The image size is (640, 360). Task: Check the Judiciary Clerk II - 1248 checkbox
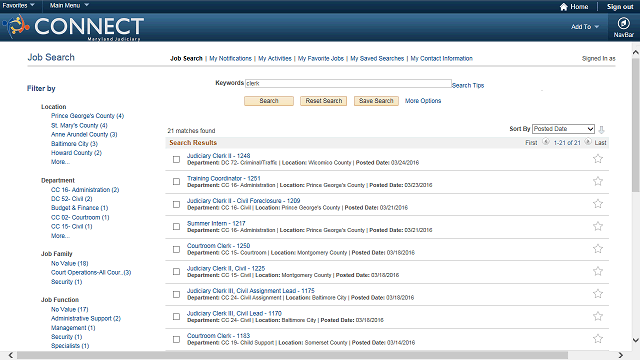(176, 159)
